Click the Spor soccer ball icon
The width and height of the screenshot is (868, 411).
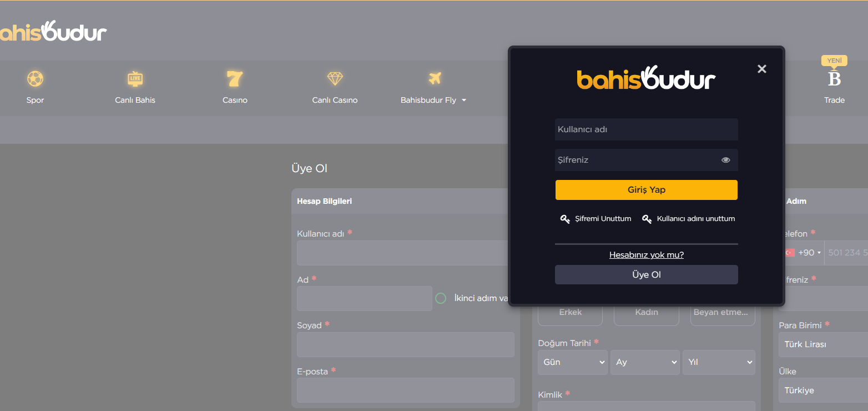click(x=35, y=79)
